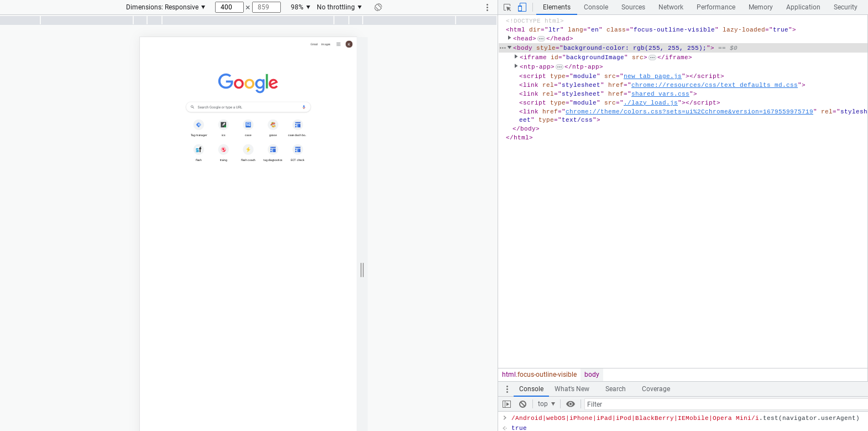The height and width of the screenshot is (431, 868).
Task: Expand the head element node
Action: [x=509, y=38]
